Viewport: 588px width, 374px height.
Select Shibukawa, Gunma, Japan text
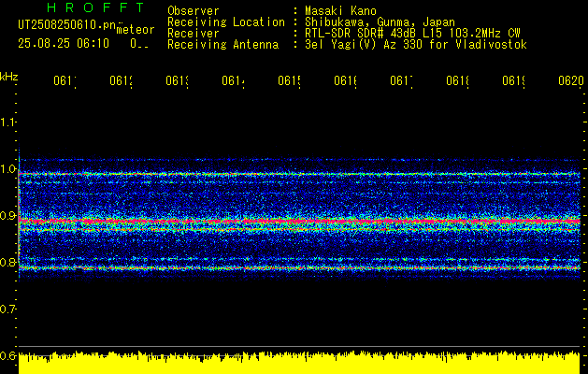pos(380,22)
